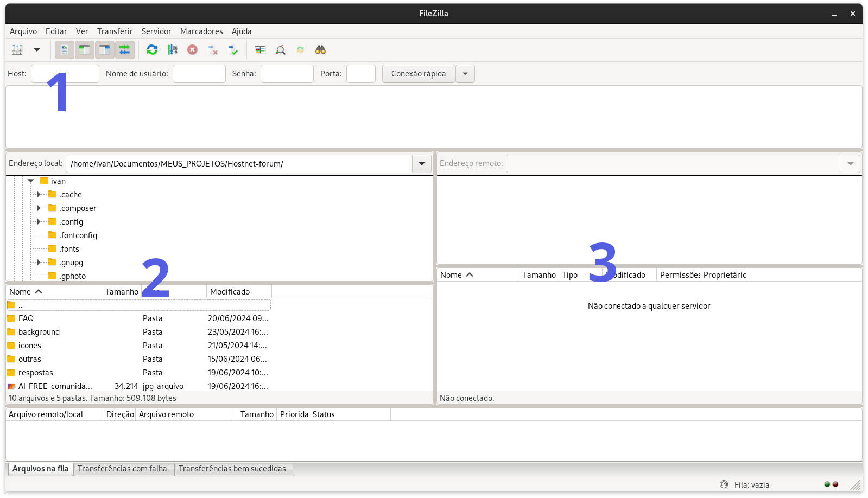
Task: Open the Servidor menu
Action: pos(156,31)
